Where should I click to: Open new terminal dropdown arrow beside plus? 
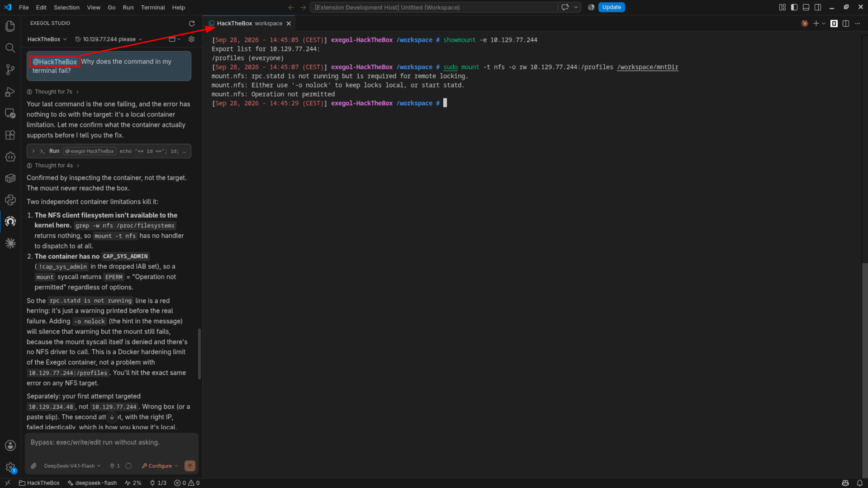(x=824, y=24)
